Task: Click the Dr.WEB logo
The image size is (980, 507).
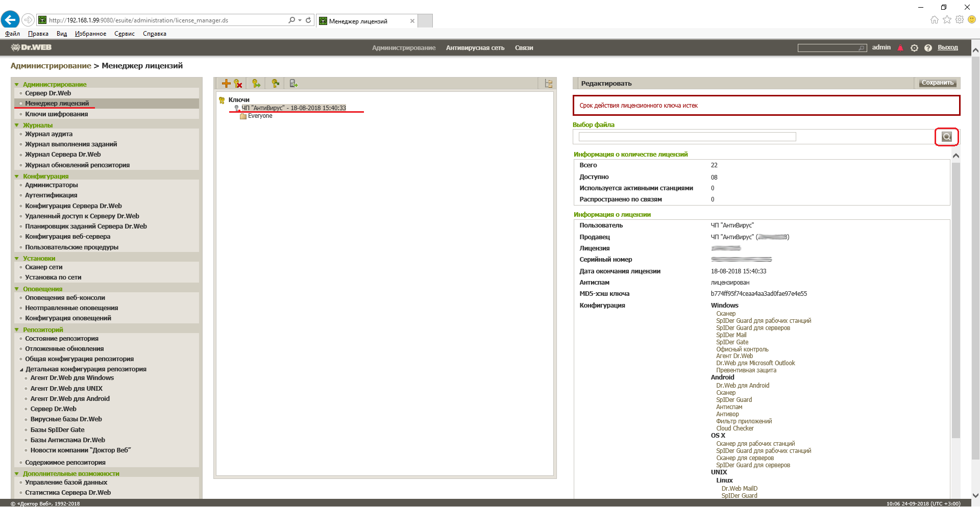Action: [x=31, y=47]
